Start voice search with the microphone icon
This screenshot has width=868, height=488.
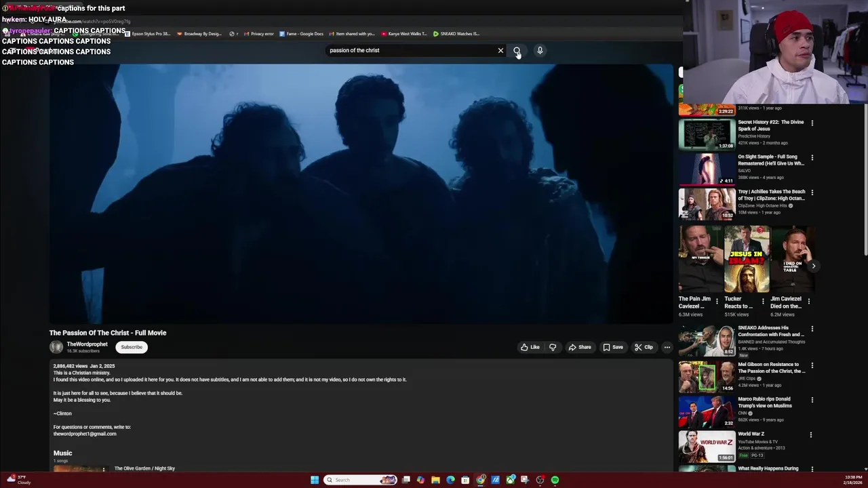tap(540, 50)
